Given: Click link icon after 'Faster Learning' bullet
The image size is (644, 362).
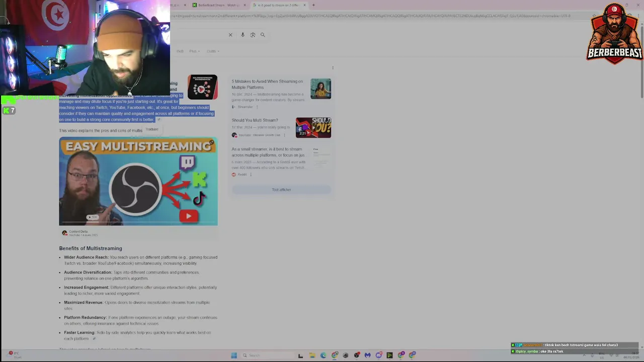Looking at the screenshot, I should [94, 339].
